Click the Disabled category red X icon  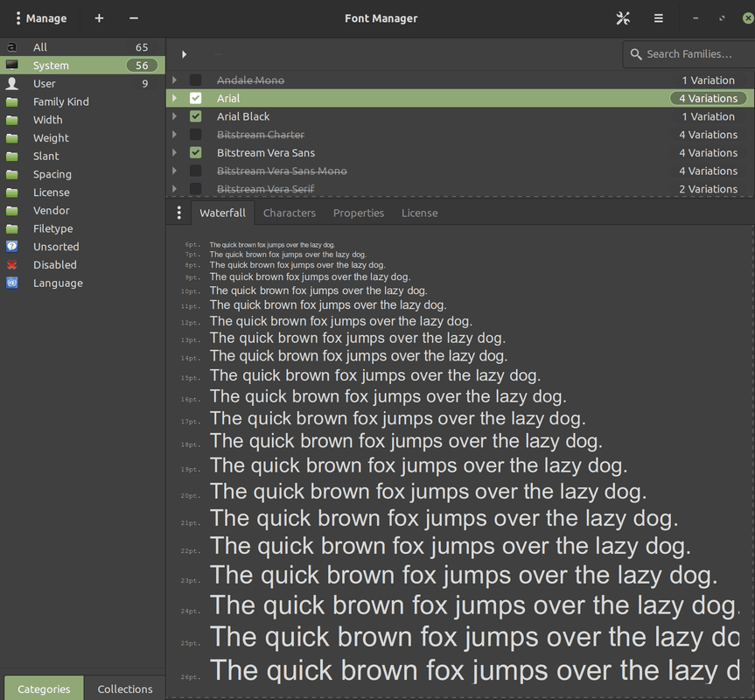tap(11, 265)
